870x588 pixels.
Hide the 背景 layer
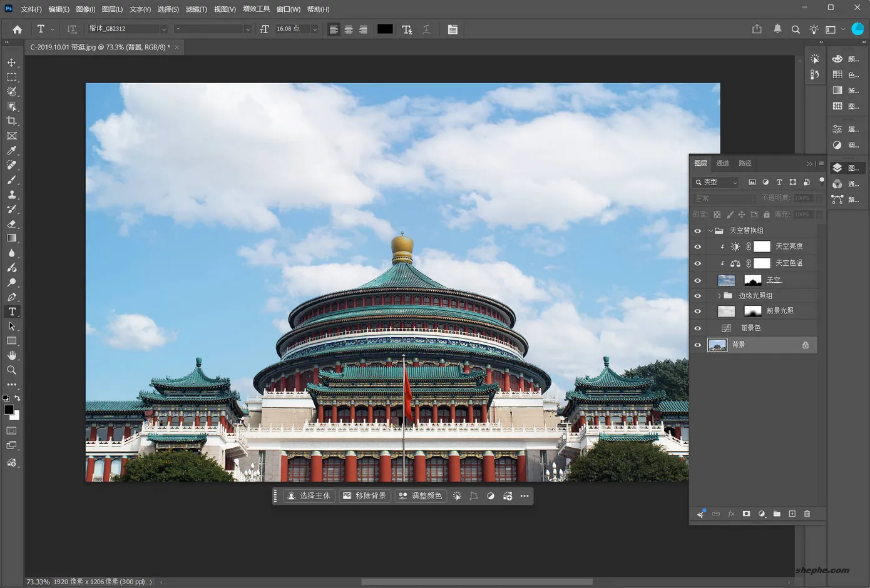[x=697, y=345]
